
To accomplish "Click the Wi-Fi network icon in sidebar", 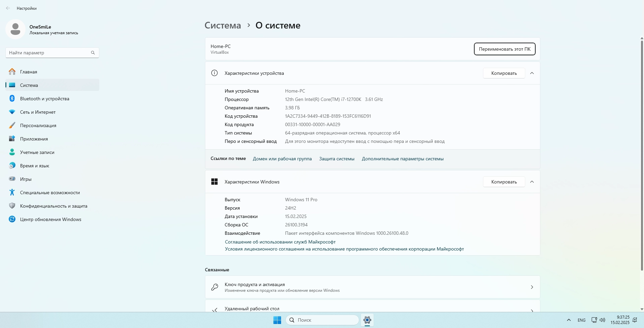I will (12, 112).
